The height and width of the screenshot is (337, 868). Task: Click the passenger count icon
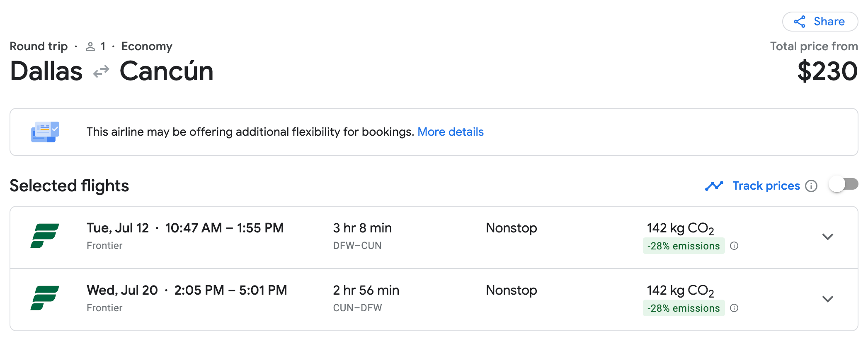[x=90, y=46]
